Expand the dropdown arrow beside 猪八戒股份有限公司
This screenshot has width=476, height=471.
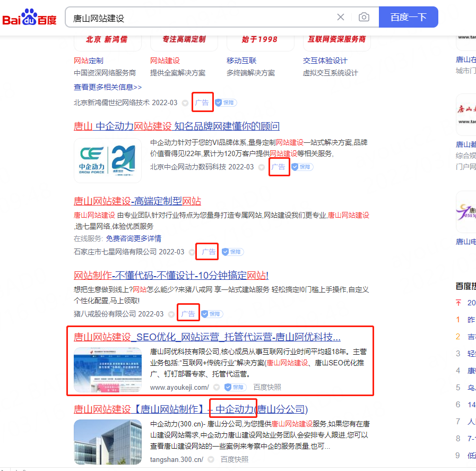click(x=171, y=314)
